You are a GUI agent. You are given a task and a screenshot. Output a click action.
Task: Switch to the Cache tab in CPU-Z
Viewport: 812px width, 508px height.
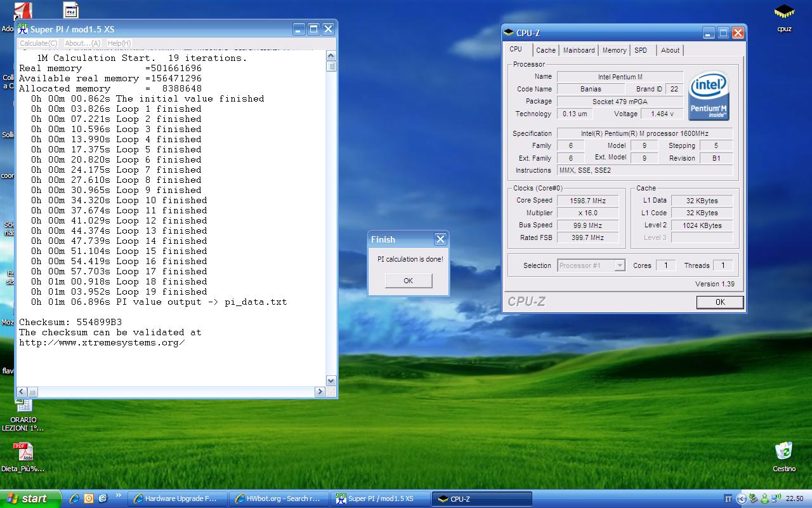click(546, 50)
